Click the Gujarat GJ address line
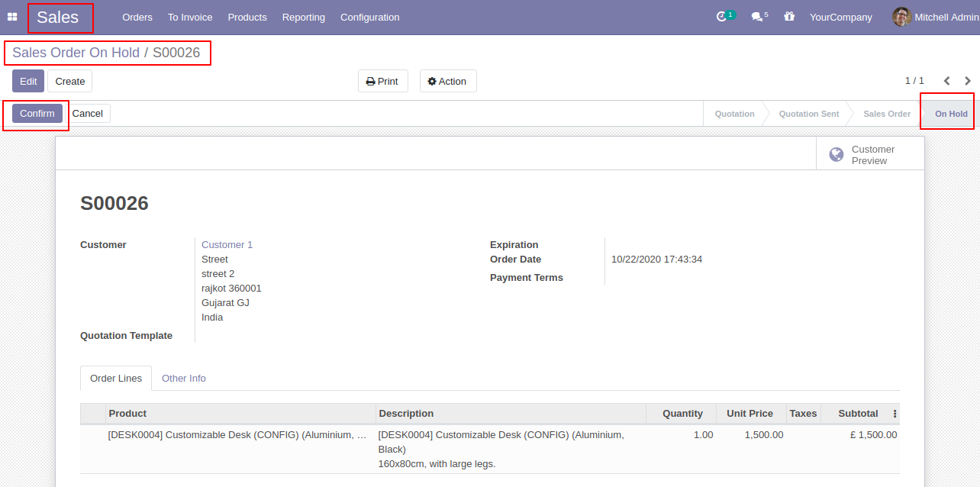980x487 pixels. pyautogui.click(x=225, y=303)
